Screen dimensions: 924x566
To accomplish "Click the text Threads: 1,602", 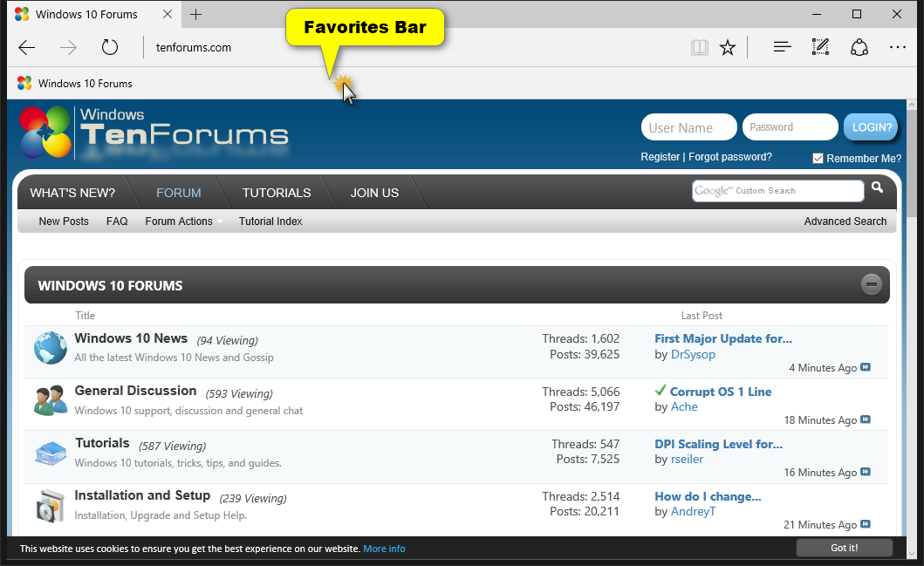I will pyautogui.click(x=580, y=338).
